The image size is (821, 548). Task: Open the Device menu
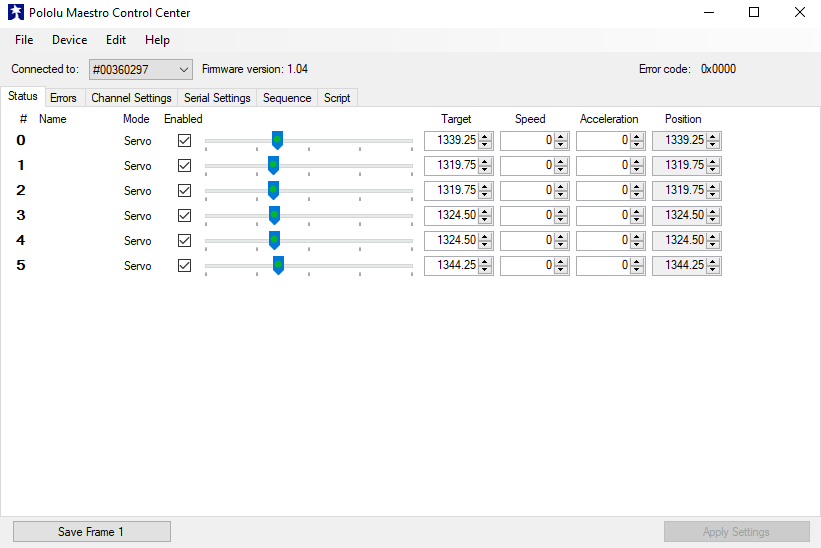(x=69, y=40)
